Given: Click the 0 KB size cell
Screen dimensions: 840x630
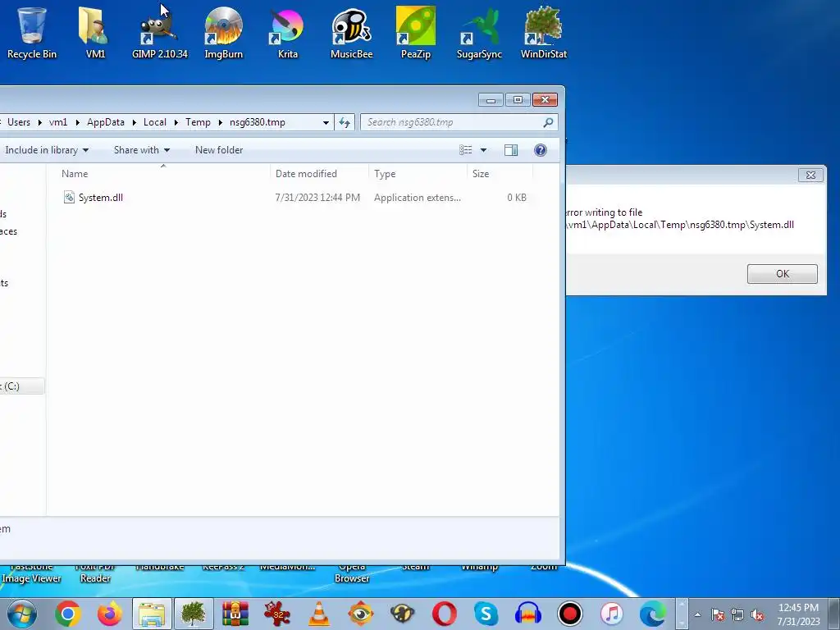Looking at the screenshot, I should [x=517, y=198].
